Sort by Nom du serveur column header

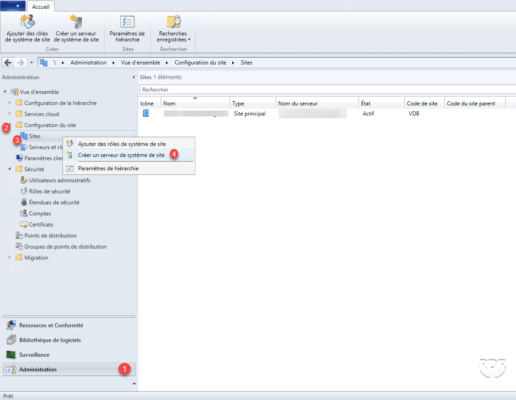(317, 103)
